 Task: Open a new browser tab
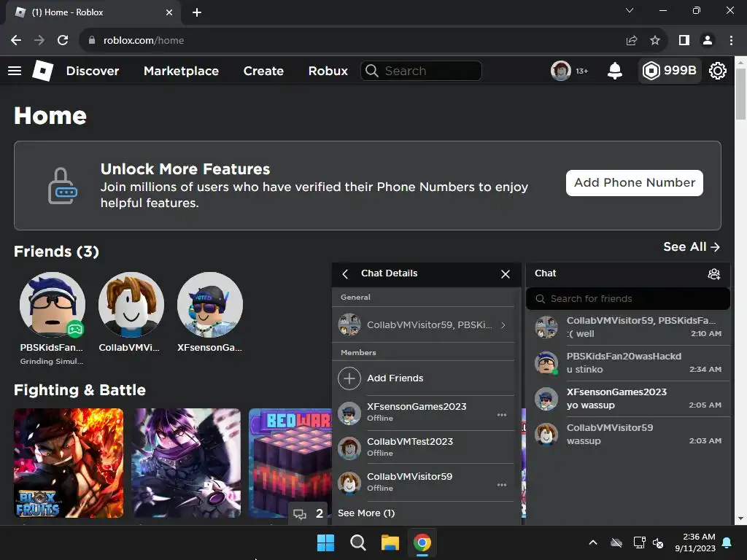[x=197, y=12]
